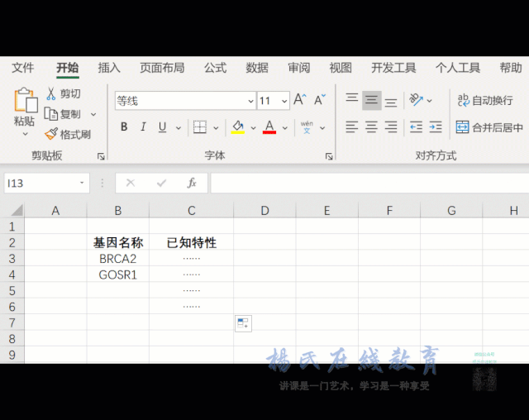This screenshot has width=529, height=420.
Task: Open font color palette dropdown
Action: point(284,128)
